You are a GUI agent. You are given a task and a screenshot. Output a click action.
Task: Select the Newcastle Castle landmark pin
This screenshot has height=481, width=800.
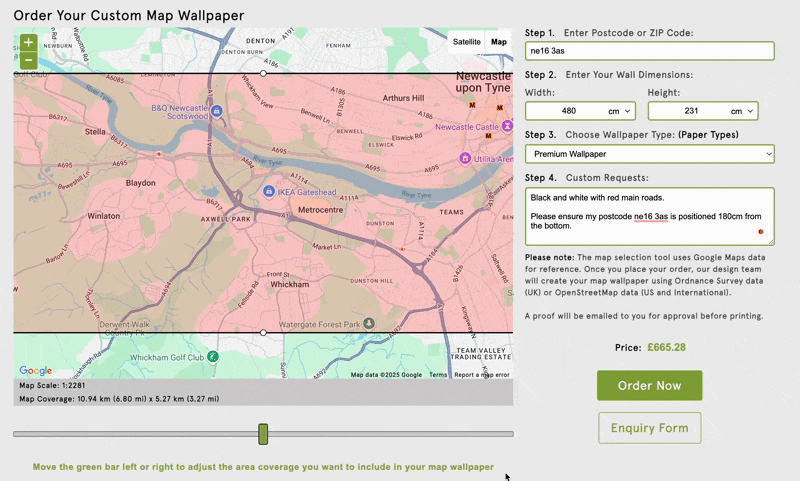point(507,125)
